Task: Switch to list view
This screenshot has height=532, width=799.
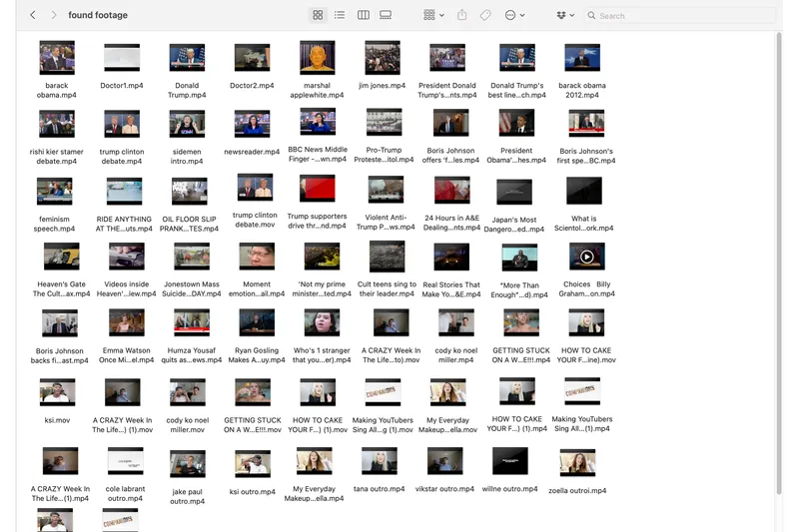Action: 340,15
